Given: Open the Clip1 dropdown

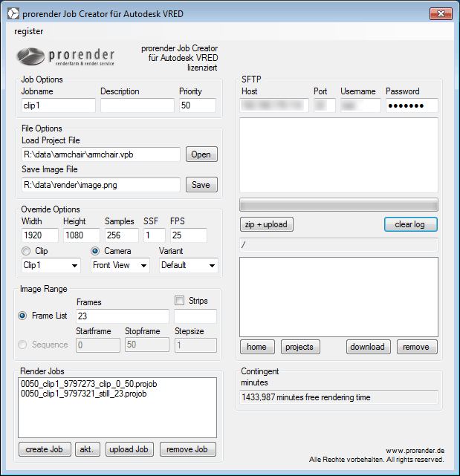Looking at the screenshot, I should (51, 265).
